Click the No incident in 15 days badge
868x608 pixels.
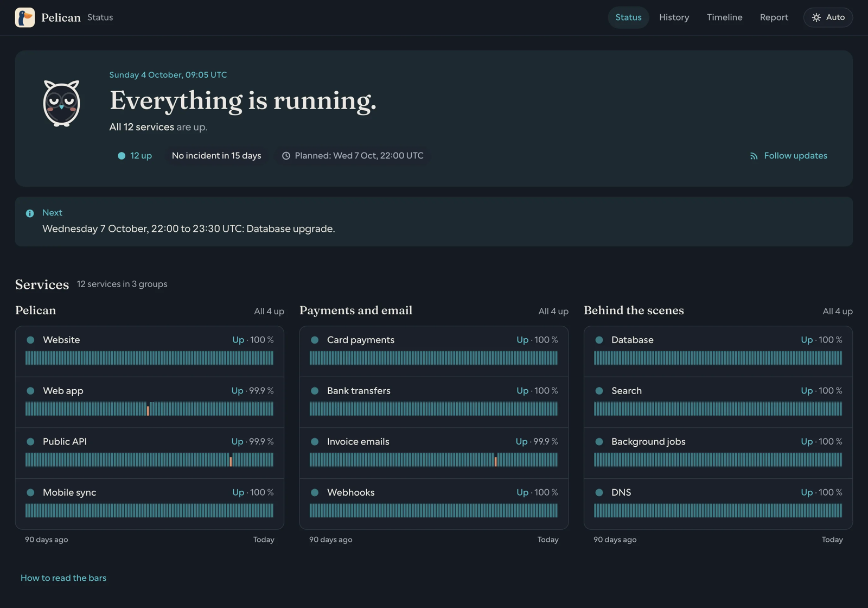pyautogui.click(x=216, y=156)
